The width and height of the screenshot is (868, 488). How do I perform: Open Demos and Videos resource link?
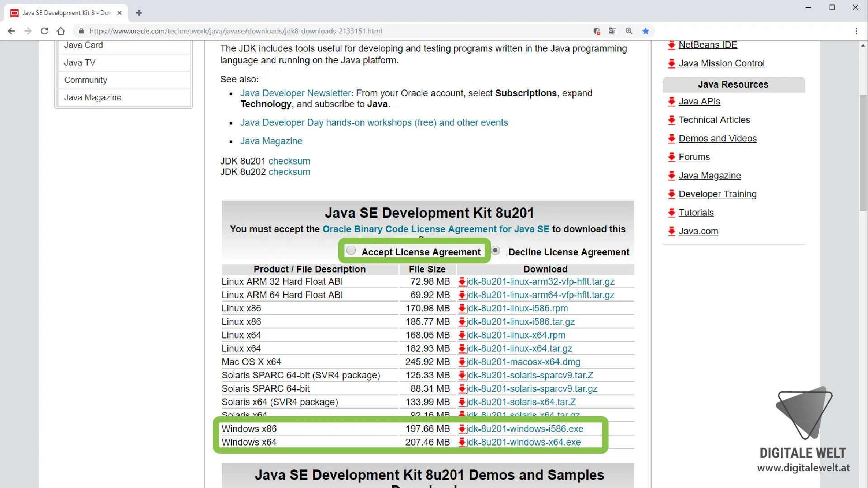point(717,139)
